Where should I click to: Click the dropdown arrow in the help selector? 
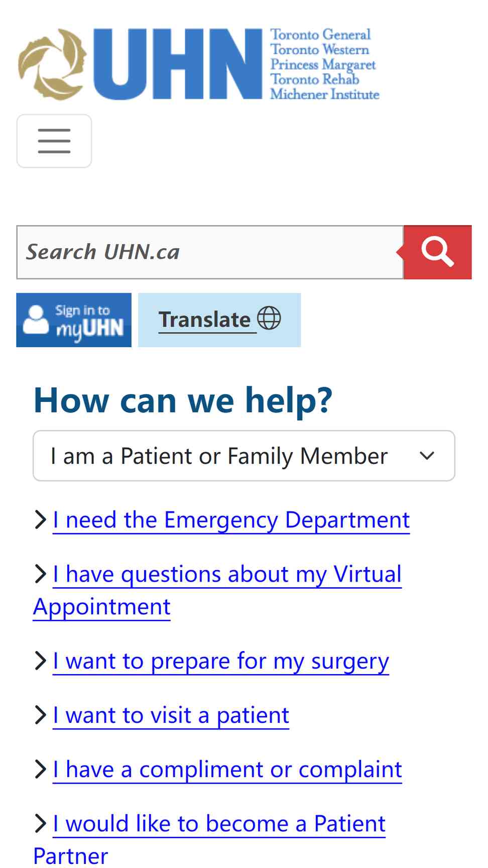427,456
